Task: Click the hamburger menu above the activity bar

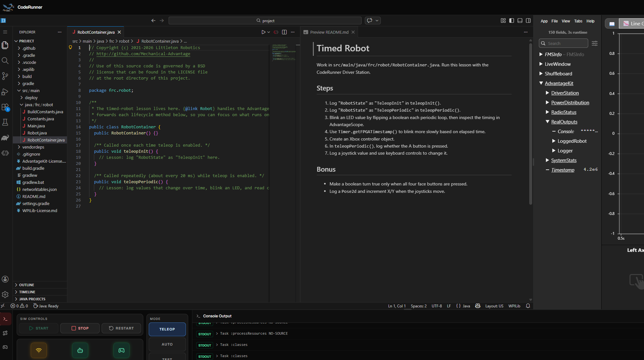Action: pos(5,32)
